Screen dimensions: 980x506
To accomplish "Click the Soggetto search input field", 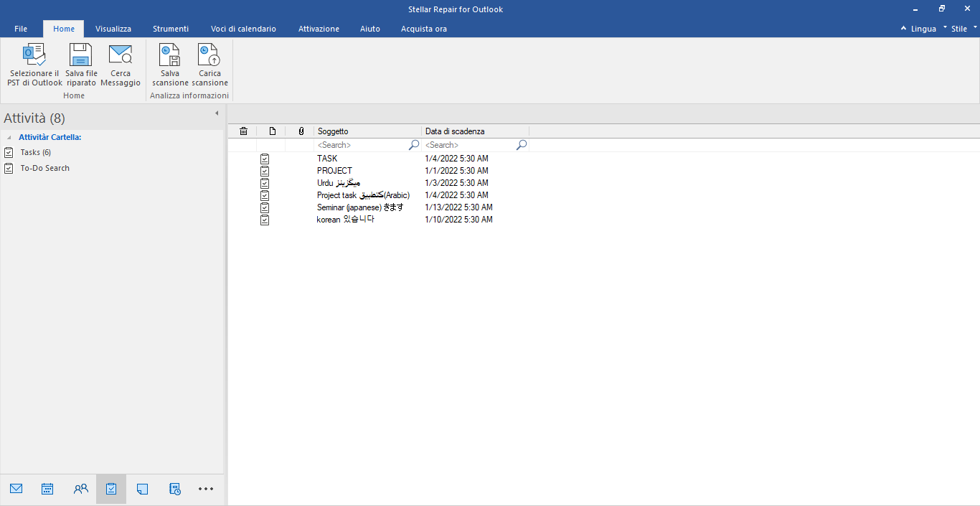I will click(x=362, y=145).
